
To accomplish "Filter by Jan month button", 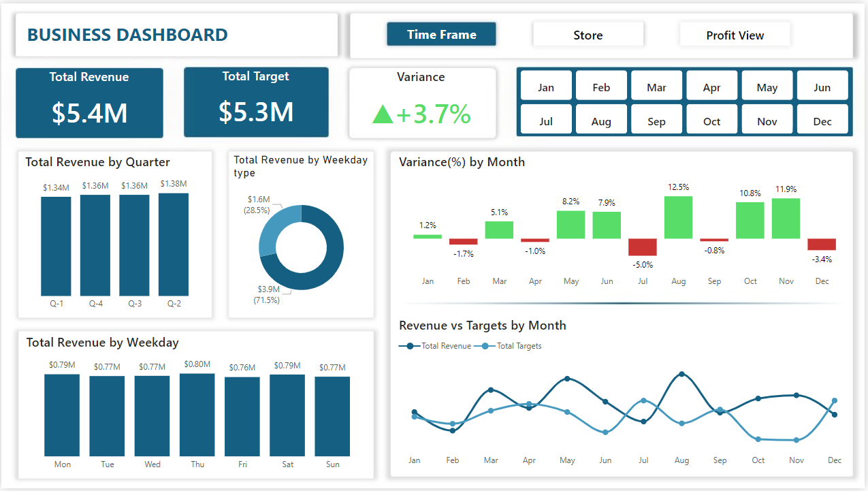I will pos(546,86).
